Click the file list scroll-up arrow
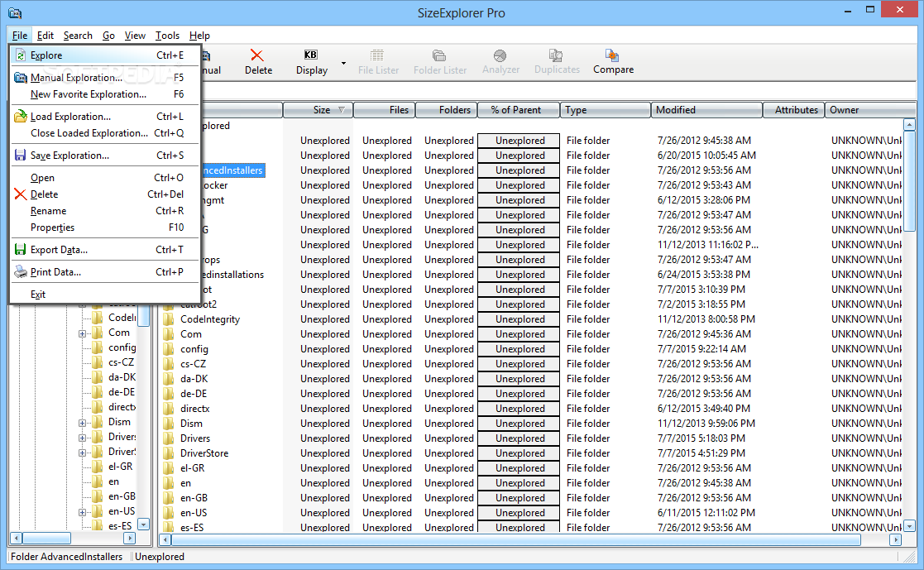 click(909, 125)
